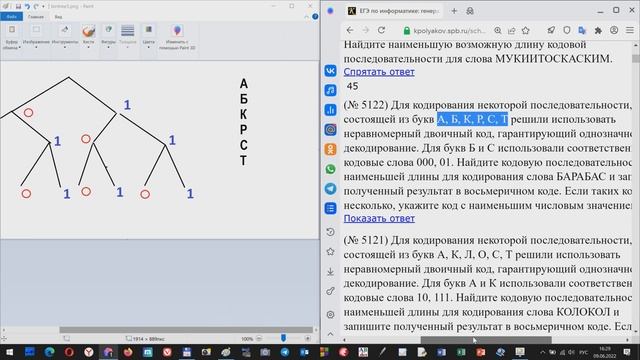Expand the Буфер обмена group in Paint
Viewport: 640px width, 360px height.
tap(11, 38)
